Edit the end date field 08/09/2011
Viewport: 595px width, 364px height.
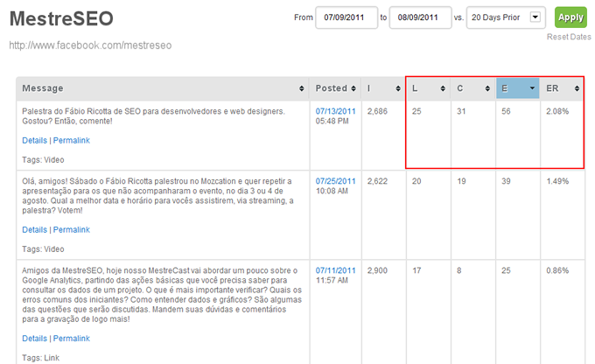click(x=420, y=17)
